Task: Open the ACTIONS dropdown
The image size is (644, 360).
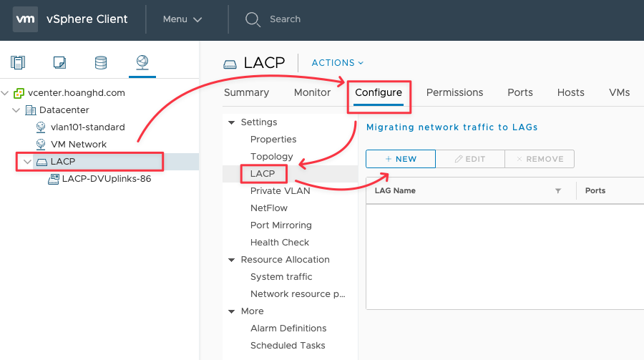Action: click(338, 63)
